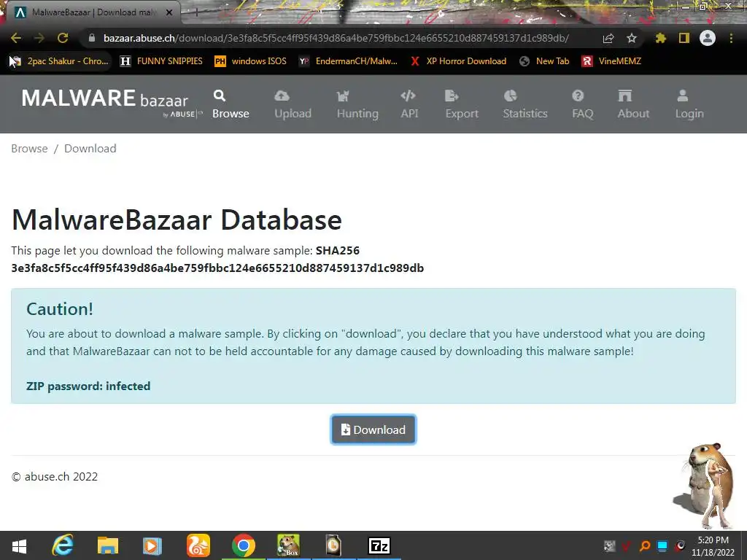
Task: Click the Caution! heading
Action: tap(60, 309)
